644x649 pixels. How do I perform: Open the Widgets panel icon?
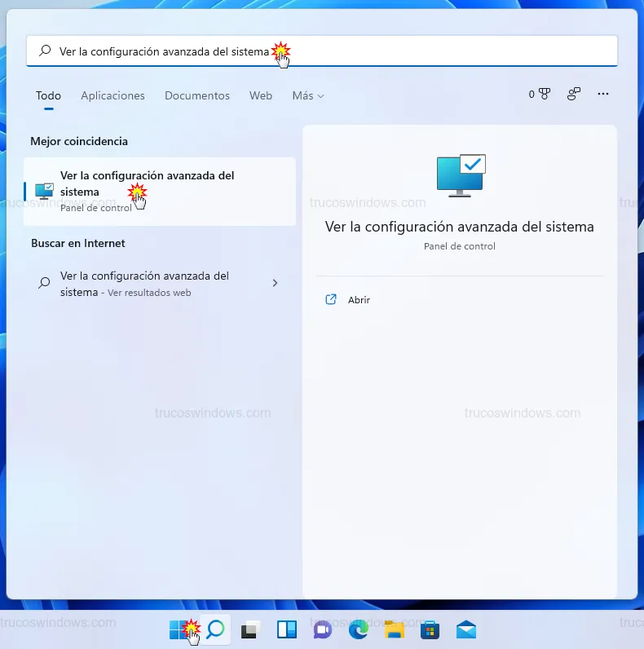pos(286,629)
